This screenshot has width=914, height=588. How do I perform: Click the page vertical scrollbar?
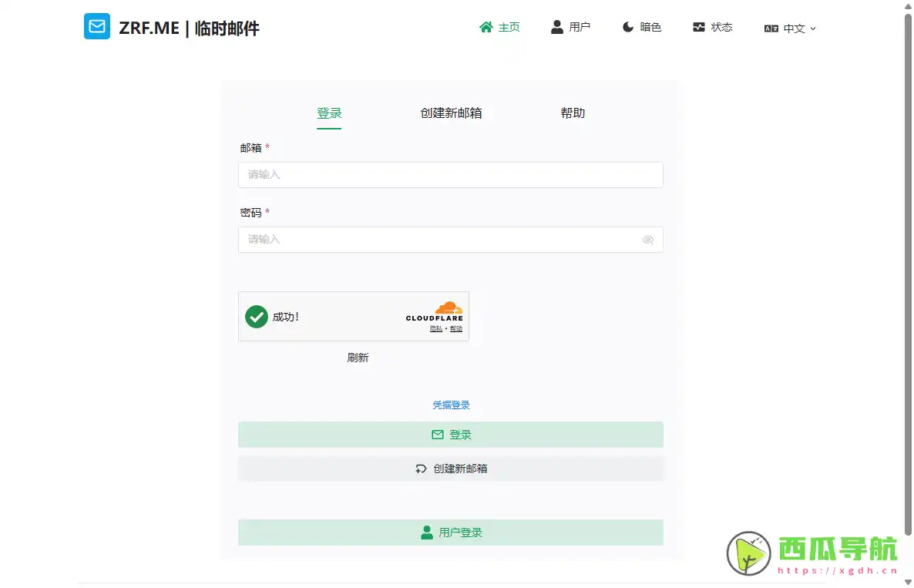[x=908, y=274]
